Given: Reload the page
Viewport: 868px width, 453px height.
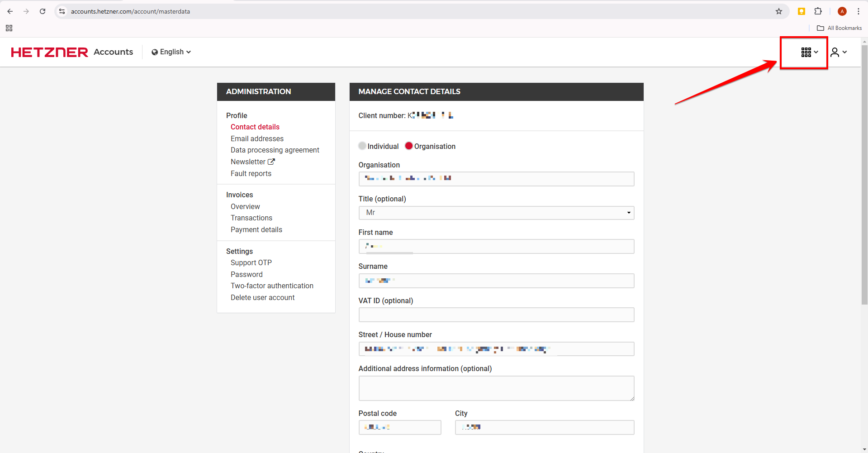Looking at the screenshot, I should pos(43,11).
